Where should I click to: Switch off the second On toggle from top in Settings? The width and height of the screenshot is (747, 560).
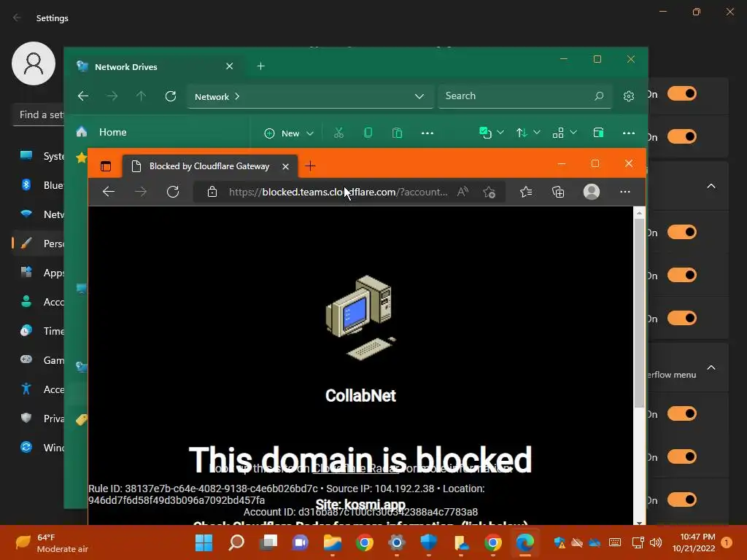[682, 136]
